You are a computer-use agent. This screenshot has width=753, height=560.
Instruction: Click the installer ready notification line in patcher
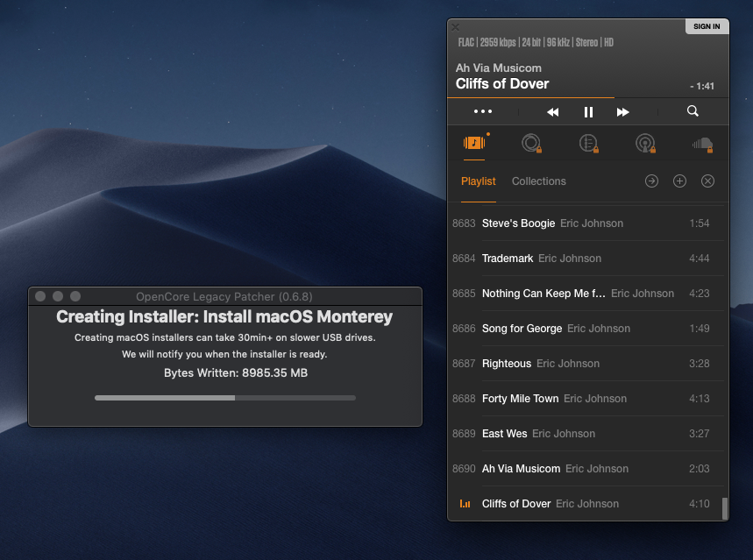tap(224, 354)
